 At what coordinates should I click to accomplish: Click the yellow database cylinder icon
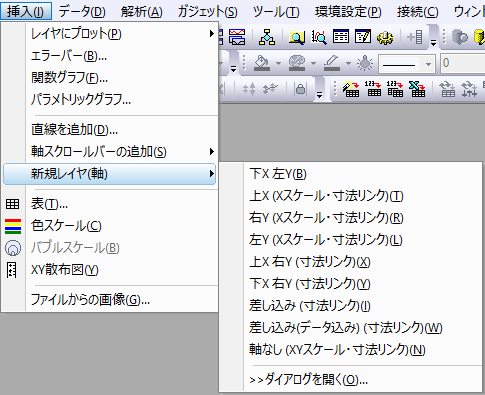pos(479,37)
